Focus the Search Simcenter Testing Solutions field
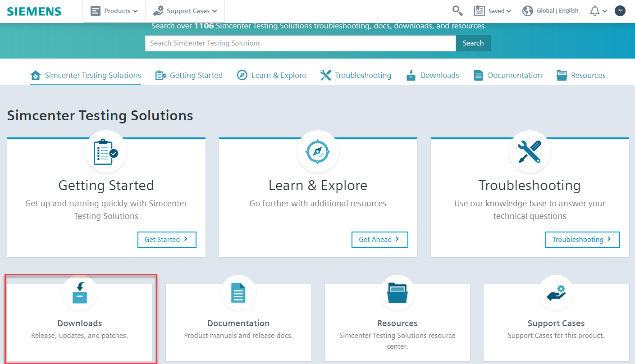635x364 pixels. point(301,43)
